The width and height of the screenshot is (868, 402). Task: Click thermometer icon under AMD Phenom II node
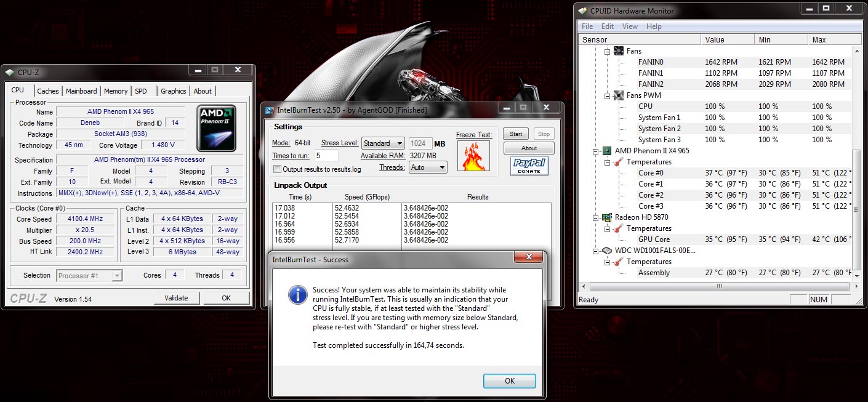tap(619, 162)
